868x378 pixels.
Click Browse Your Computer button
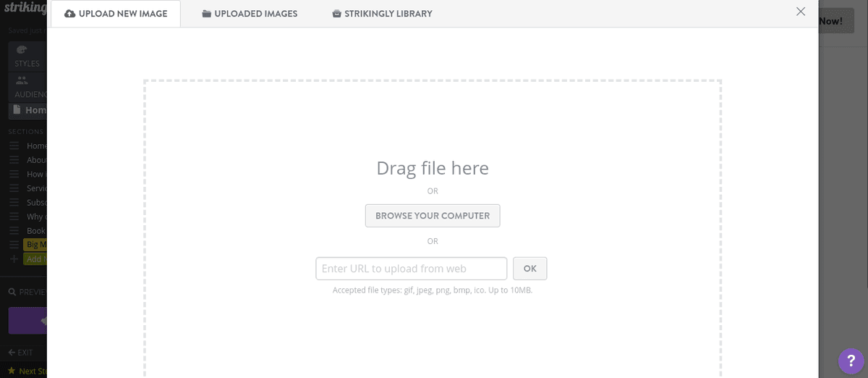[x=433, y=216]
